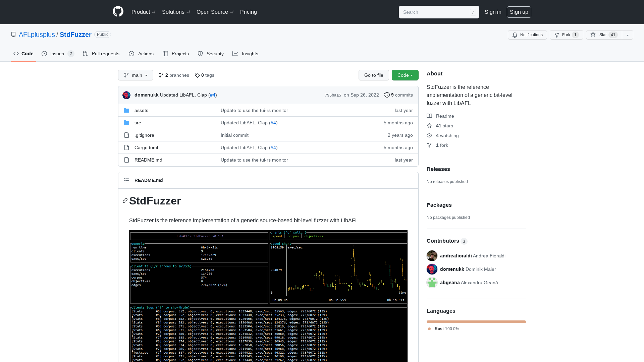Switch to the Code tab

(x=23, y=54)
